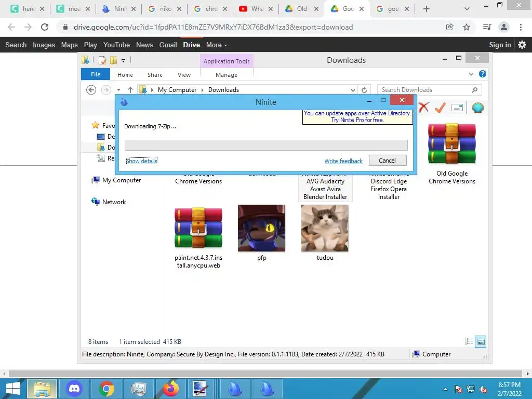This screenshot has height=399, width=532.
Task: Select the paint.net.4.3.7 installer archive
Action: click(x=198, y=237)
